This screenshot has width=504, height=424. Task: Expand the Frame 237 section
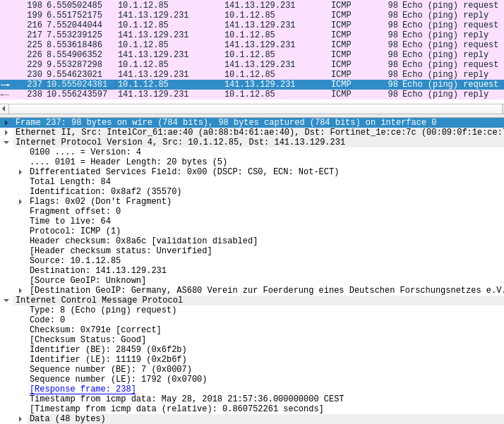(6, 123)
